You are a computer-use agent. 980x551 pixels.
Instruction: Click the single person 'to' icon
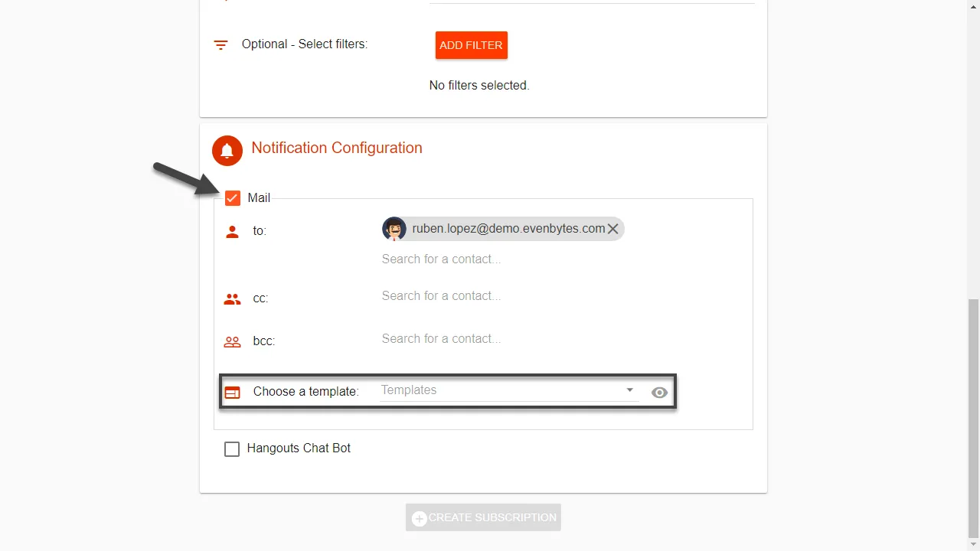click(x=233, y=231)
